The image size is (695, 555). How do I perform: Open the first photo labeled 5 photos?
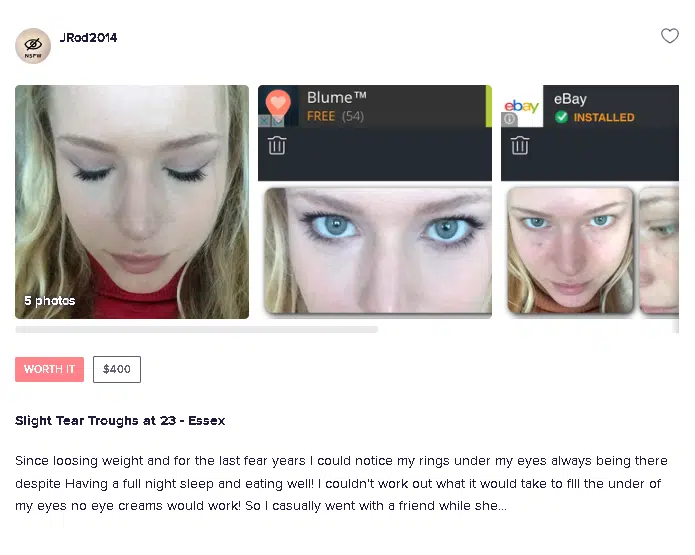pos(132,202)
